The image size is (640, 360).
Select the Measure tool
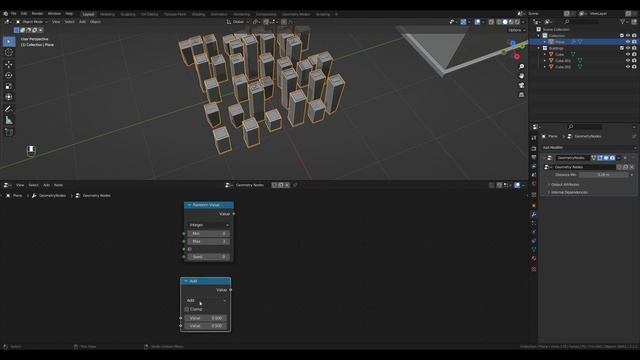[x=9, y=120]
